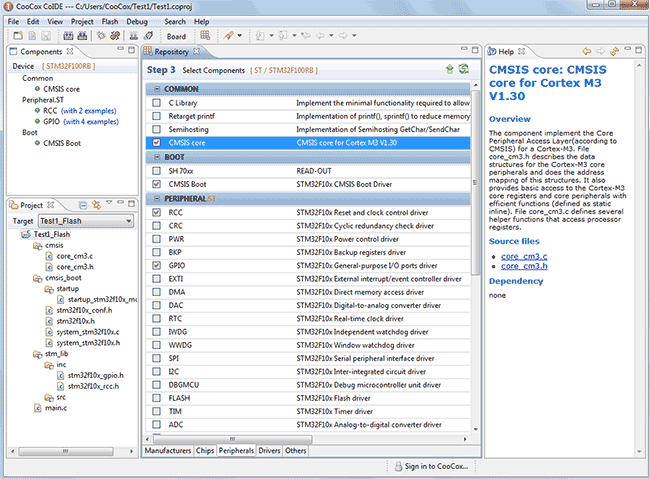Viewport: 650px width, 479px height.
Task: Open the Back history dropdown arrow
Action: (331, 36)
